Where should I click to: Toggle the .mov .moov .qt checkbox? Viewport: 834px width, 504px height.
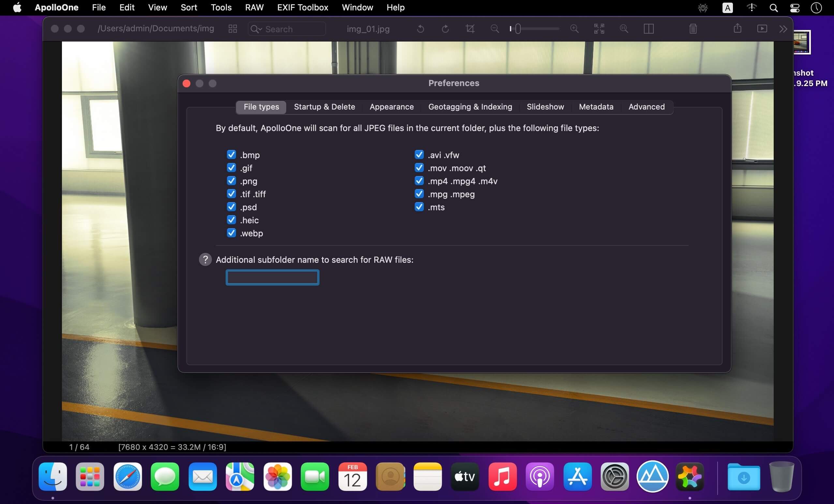pos(419,168)
